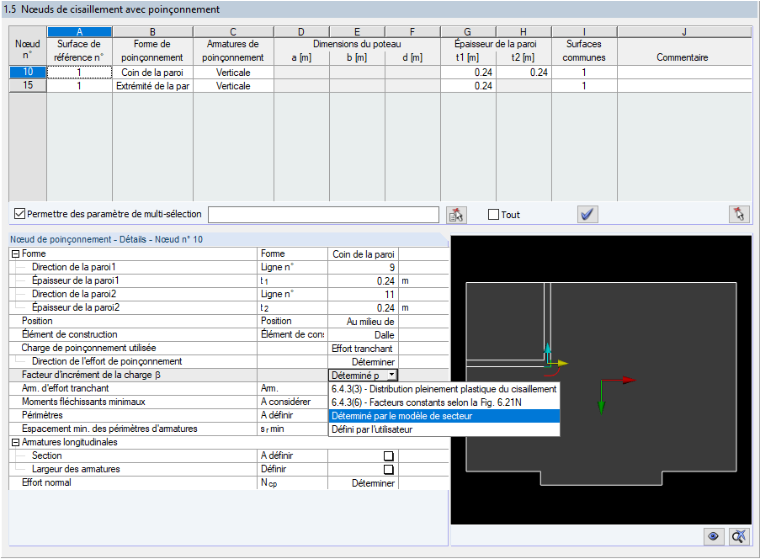Click 'Extrémité de la par' cell in row 15
The width and height of the screenshot is (760, 560).
coord(153,86)
